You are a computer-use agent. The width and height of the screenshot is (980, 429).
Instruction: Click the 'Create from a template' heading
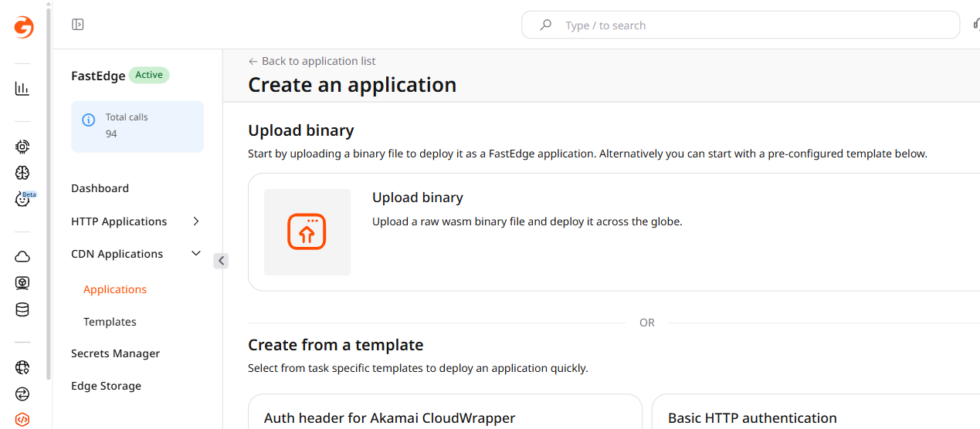pyautogui.click(x=336, y=345)
